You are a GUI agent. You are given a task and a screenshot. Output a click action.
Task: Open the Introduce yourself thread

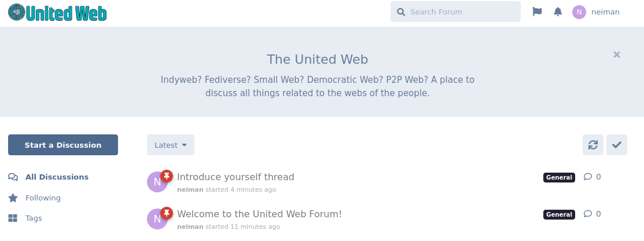235,177
